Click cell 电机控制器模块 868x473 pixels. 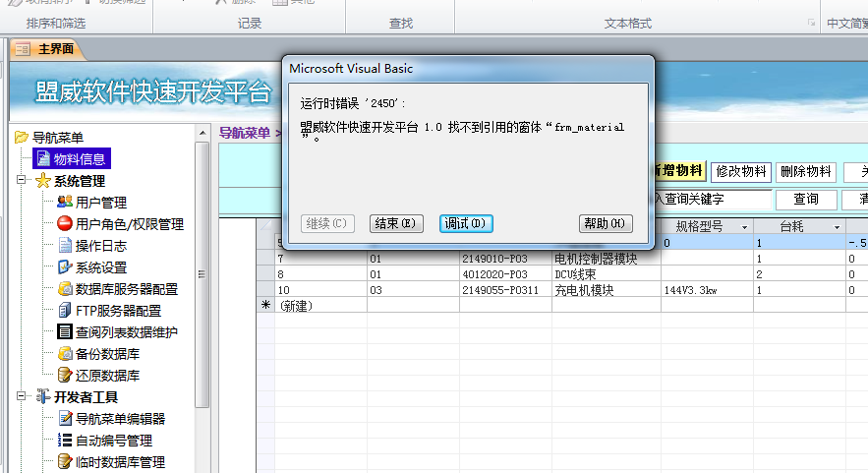[607, 259]
